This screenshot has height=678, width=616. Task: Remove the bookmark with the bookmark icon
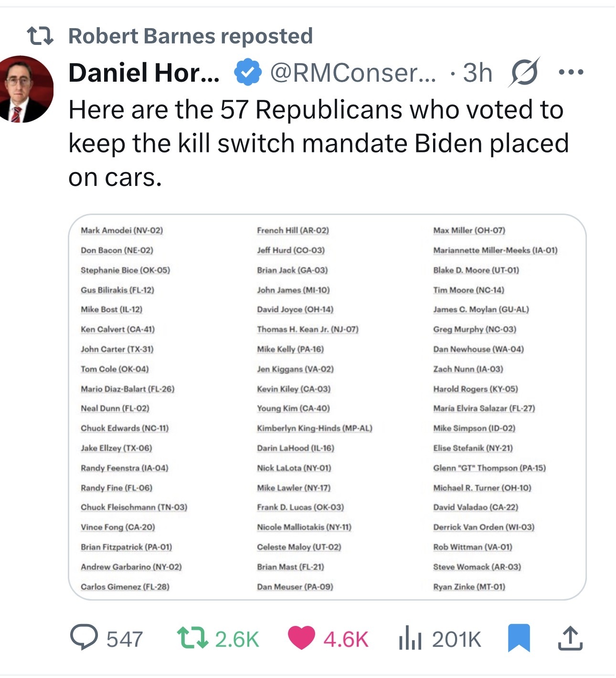pos(519,638)
